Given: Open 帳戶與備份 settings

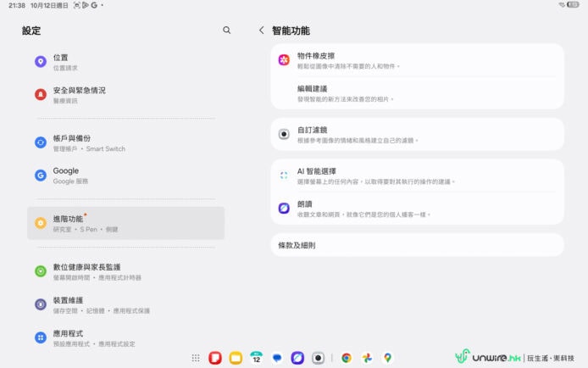Looking at the screenshot, I should [125, 142].
